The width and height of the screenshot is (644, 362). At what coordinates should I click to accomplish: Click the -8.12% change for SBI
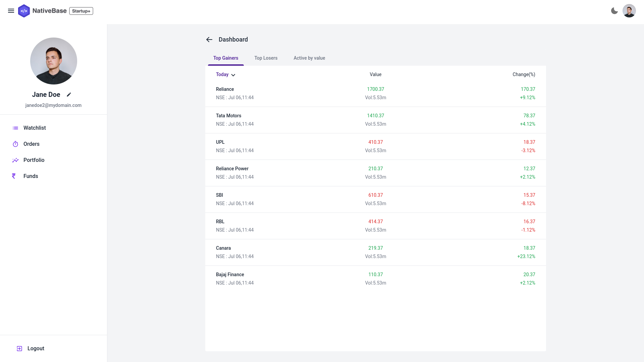528,203
